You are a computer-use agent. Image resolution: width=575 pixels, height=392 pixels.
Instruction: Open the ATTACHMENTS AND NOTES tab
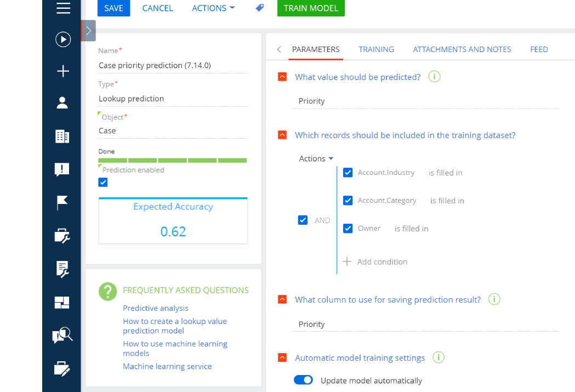pos(462,49)
